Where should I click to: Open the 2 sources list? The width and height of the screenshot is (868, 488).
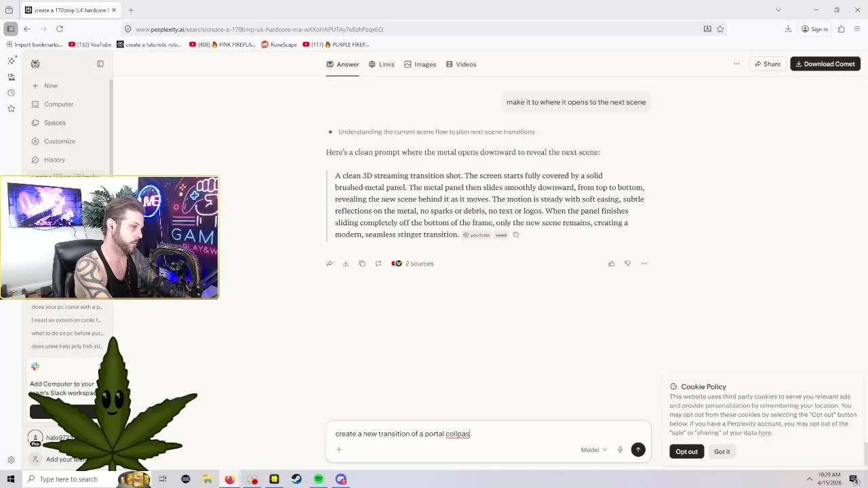coord(412,264)
